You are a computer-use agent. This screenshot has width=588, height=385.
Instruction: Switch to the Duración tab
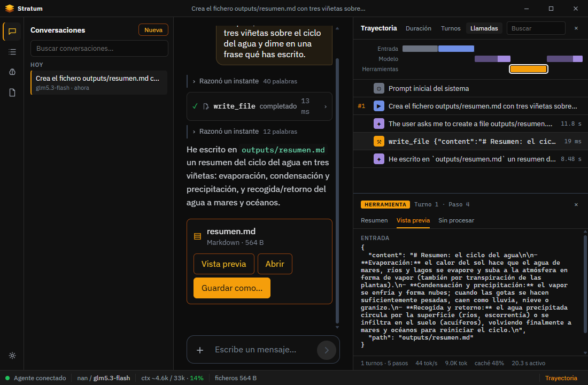click(419, 28)
